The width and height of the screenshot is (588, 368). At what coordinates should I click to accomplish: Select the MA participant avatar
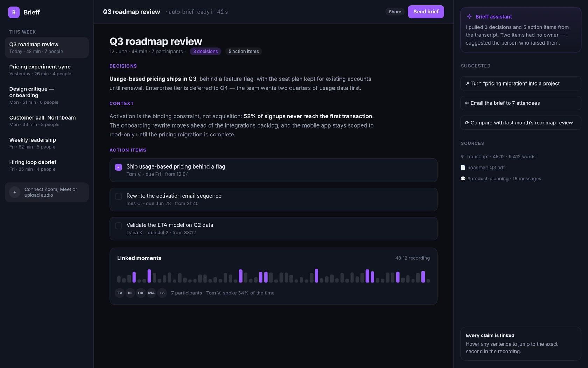[x=151, y=293]
